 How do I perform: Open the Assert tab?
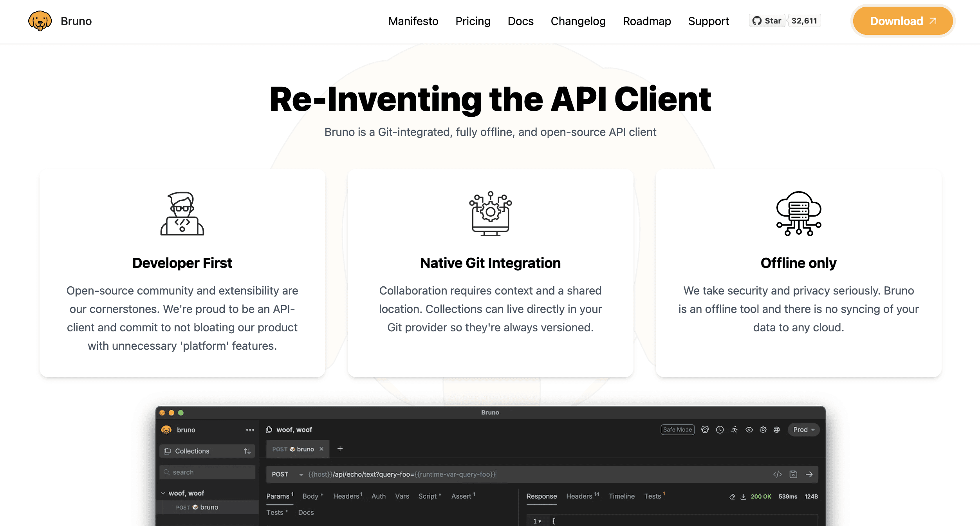[463, 496]
